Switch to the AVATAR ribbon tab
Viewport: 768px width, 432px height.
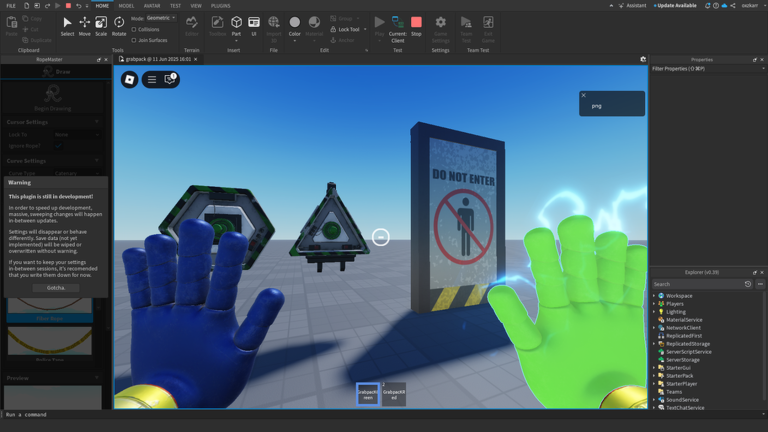click(x=152, y=6)
